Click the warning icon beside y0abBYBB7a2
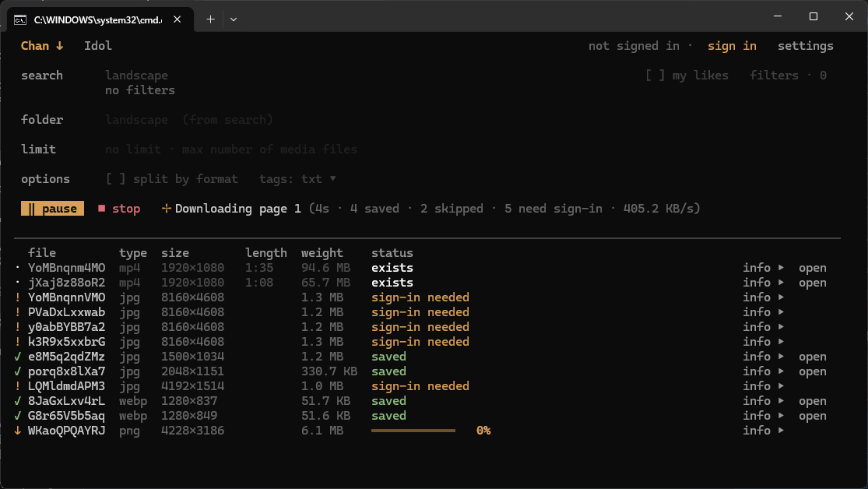The height and width of the screenshot is (489, 868). [18, 327]
